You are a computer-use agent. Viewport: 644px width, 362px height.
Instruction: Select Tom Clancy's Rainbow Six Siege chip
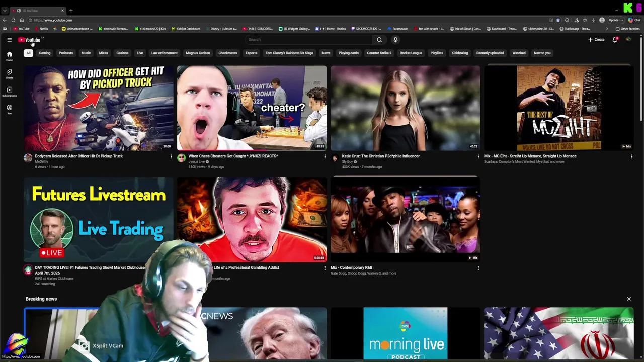(x=289, y=53)
